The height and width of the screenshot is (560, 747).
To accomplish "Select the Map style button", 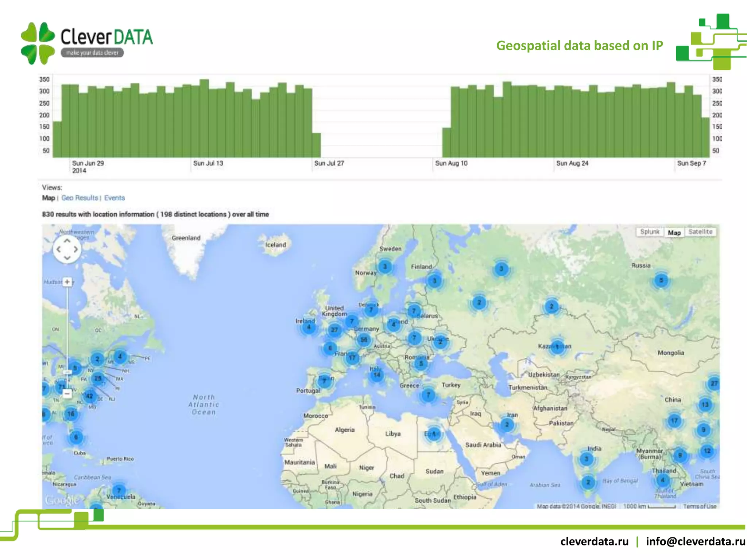I will [x=674, y=233].
